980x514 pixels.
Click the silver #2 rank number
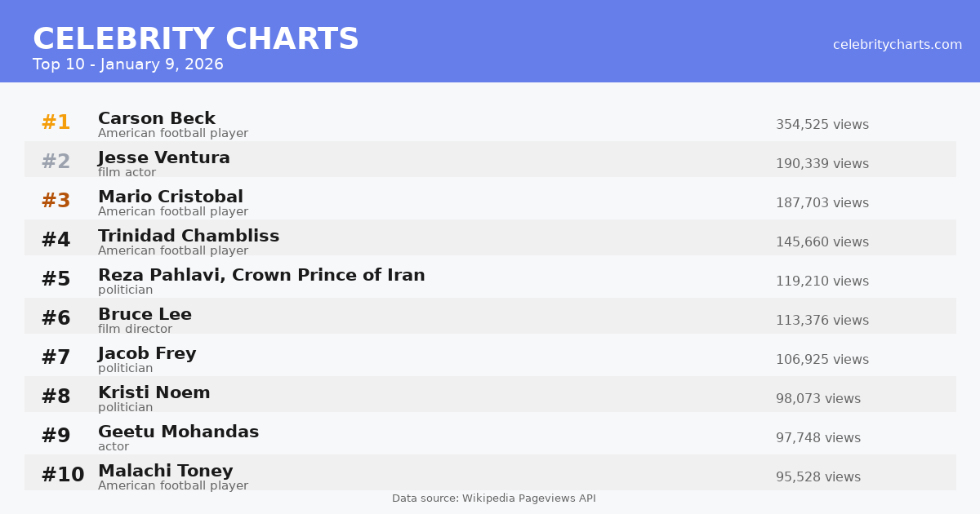coord(56,162)
